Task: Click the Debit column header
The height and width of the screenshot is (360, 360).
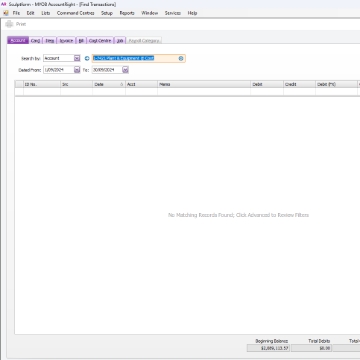Action: click(267, 84)
